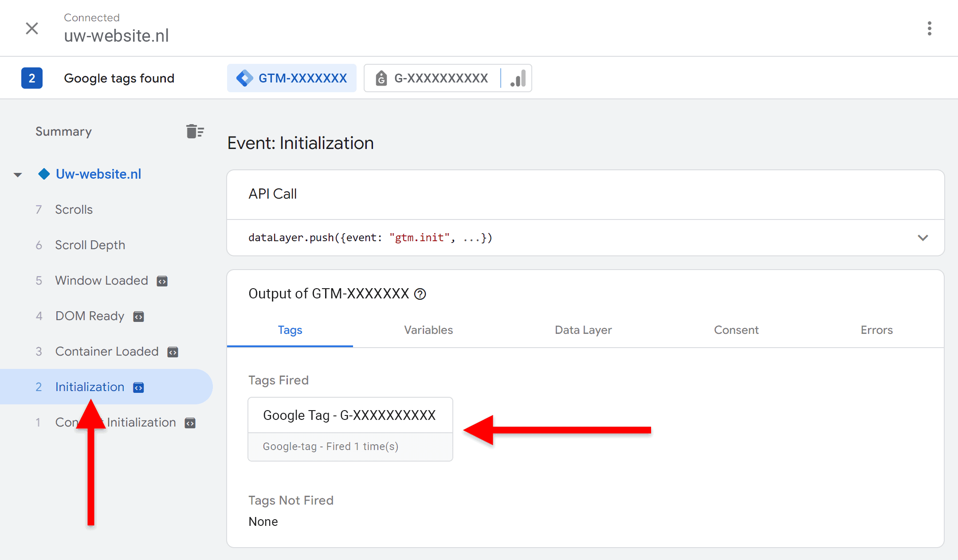Click the 'Tags Not Fired' heading
Viewport: 958px width, 560px height.
[x=291, y=500]
